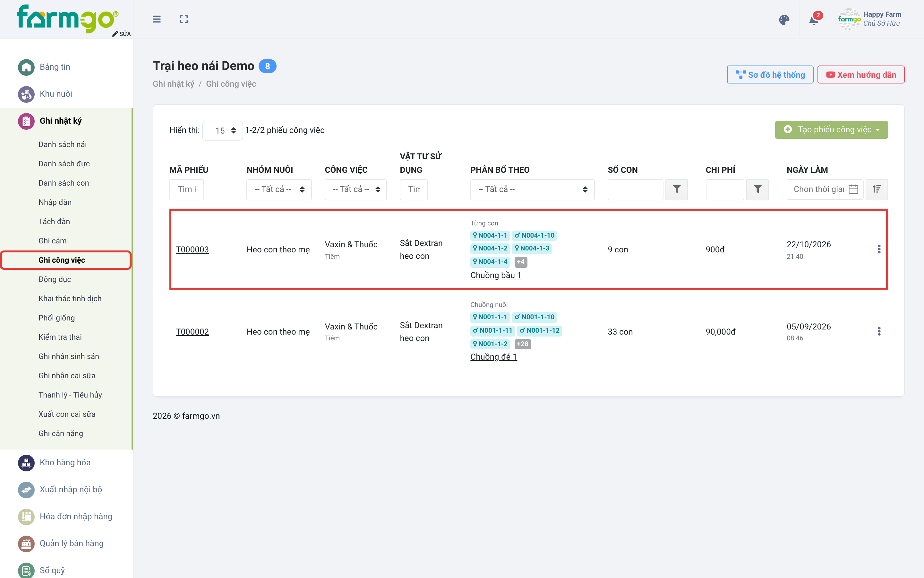Open the CÔNG VIỆC filter dropdown
The height and width of the screenshot is (578, 924).
click(x=355, y=189)
